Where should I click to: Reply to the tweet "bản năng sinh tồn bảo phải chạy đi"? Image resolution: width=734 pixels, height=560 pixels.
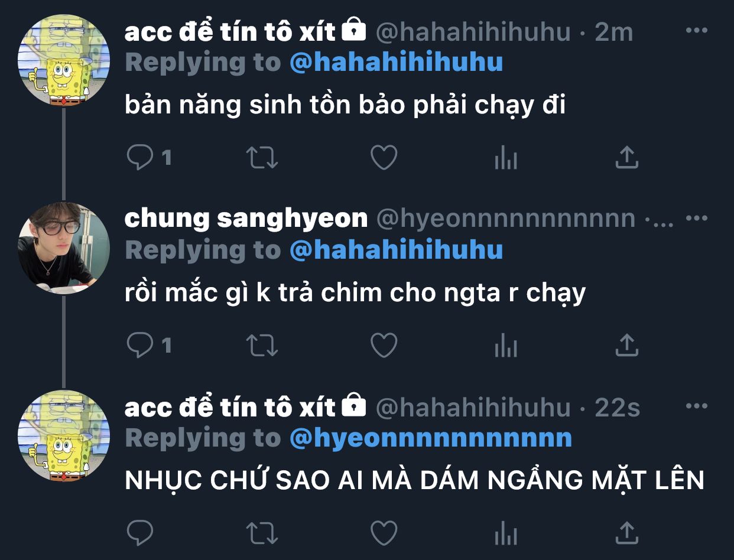click(141, 158)
